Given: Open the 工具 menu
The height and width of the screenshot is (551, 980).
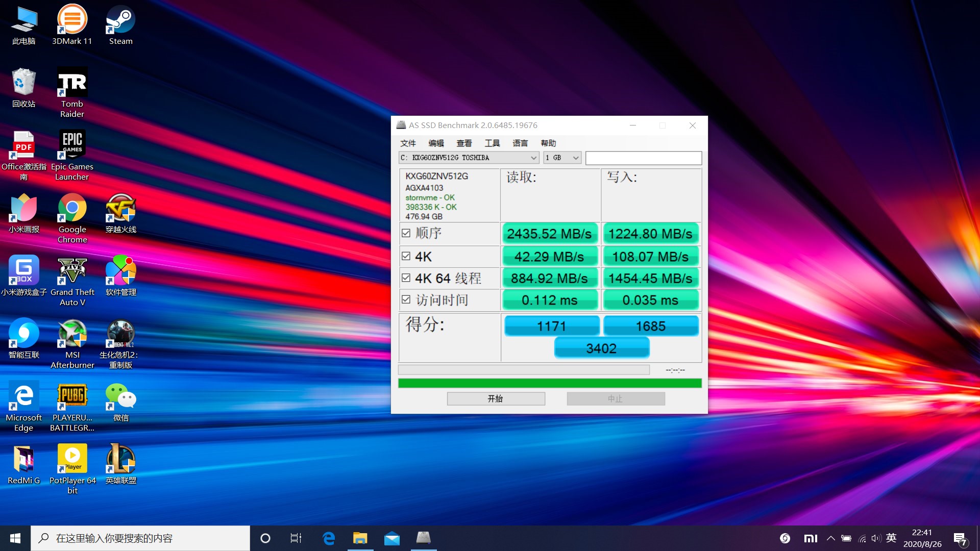Looking at the screenshot, I should [x=492, y=143].
